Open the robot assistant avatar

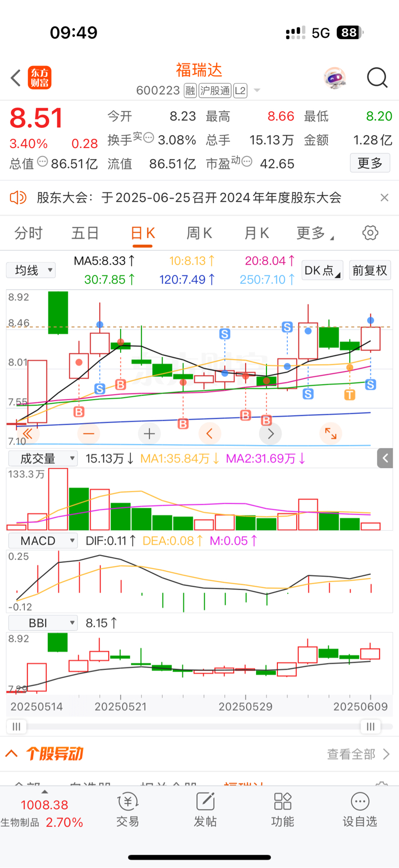point(335,78)
